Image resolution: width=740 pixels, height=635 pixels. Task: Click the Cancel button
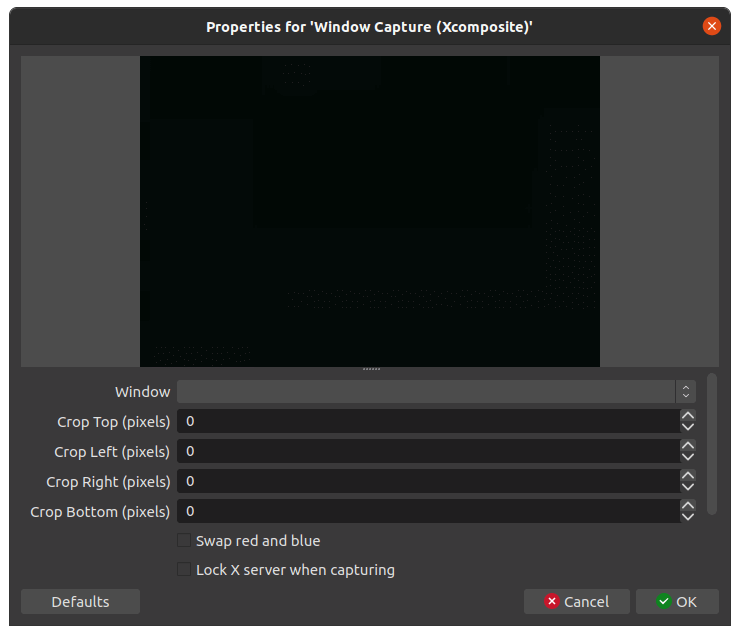(577, 602)
